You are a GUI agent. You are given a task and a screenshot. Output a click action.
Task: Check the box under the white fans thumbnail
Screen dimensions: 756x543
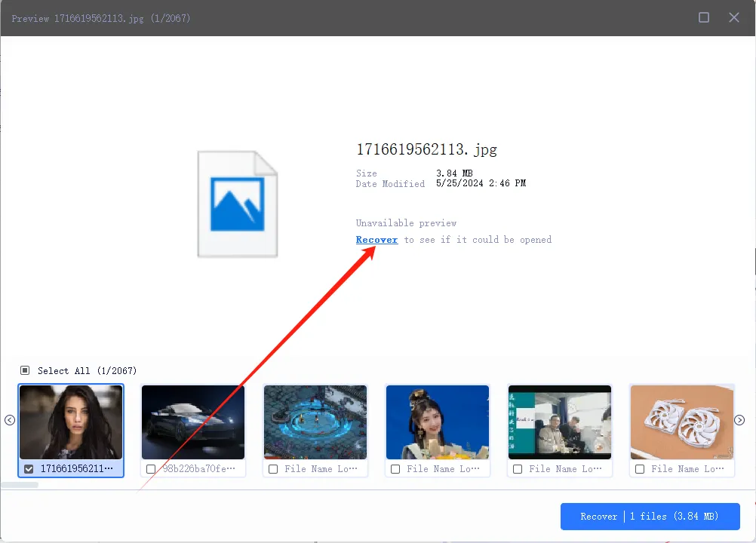(640, 469)
